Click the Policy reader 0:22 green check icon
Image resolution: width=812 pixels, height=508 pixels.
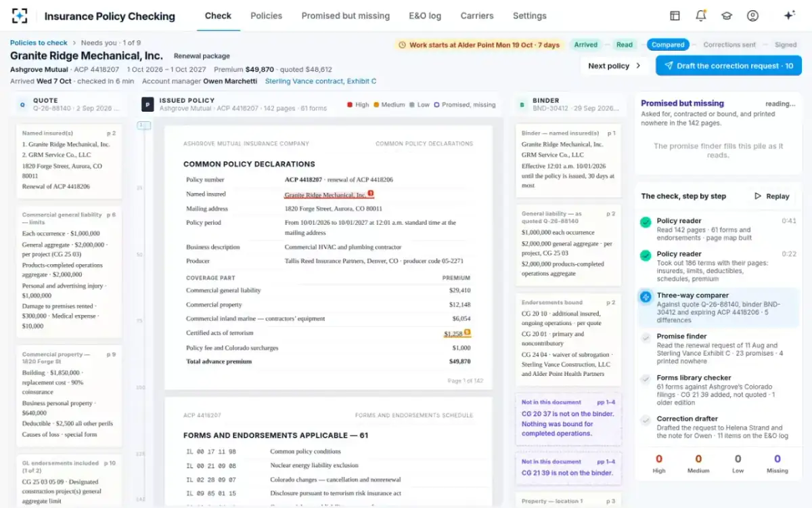[646, 255]
